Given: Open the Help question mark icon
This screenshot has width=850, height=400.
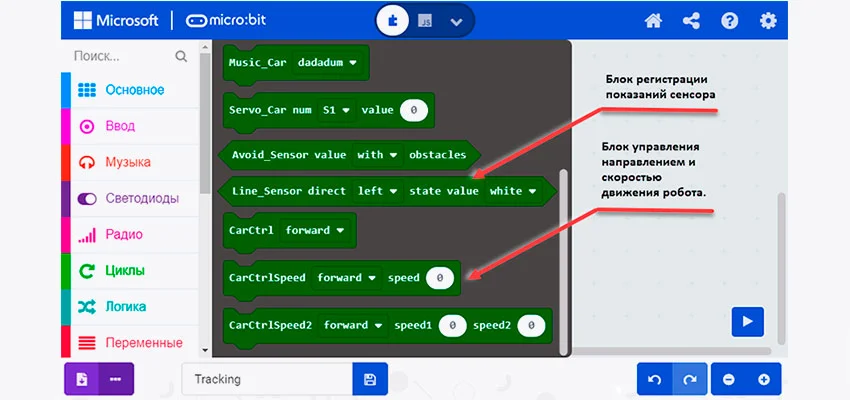Looking at the screenshot, I should (730, 20).
